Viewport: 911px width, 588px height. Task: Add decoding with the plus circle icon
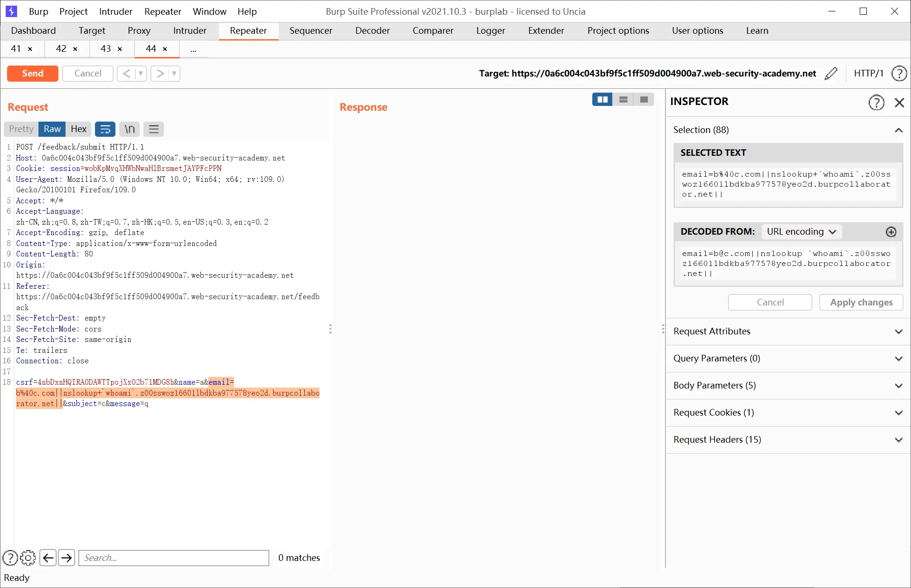891,232
